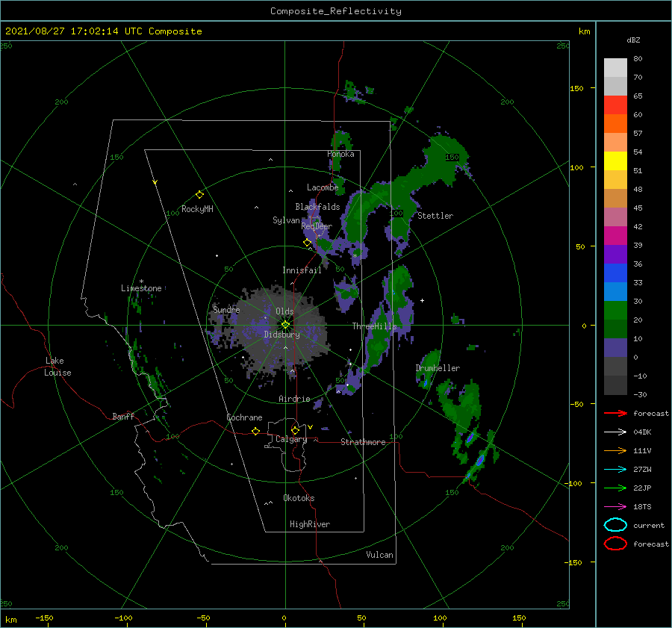Click the red forecast ellipse icon
This screenshot has height=628, width=672.
615,544
